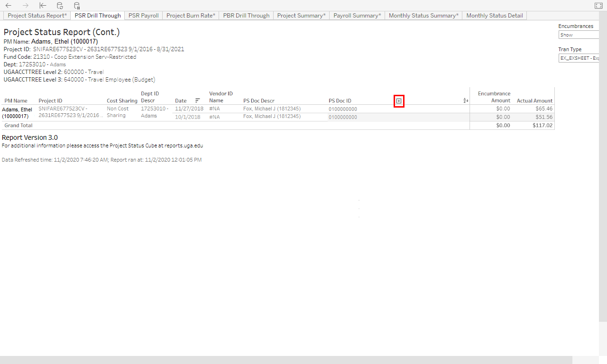Viewport: 607px width, 364px height.
Task: Expand PS Doc ID column plus icon
Action: pyautogui.click(x=399, y=100)
